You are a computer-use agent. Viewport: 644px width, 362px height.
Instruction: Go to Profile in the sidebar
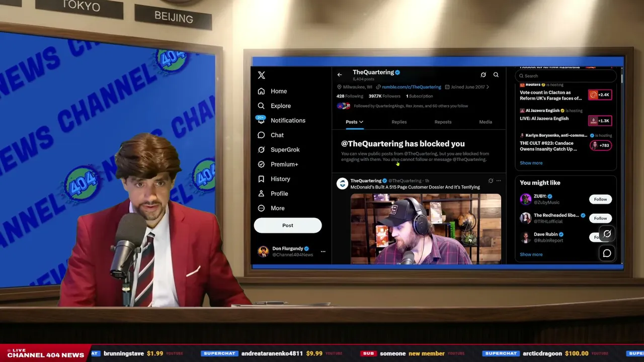click(x=273, y=193)
